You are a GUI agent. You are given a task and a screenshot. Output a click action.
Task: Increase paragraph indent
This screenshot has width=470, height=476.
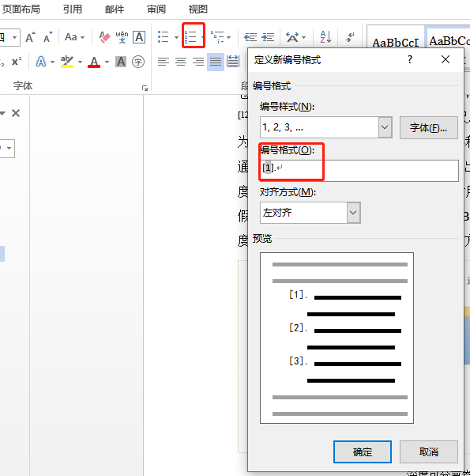[x=268, y=37]
